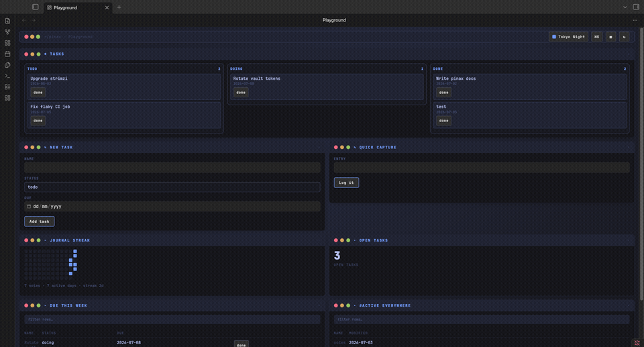The image size is (644, 347).
Task: Open the quick switcher file icon in ribbon
Action: point(7,21)
